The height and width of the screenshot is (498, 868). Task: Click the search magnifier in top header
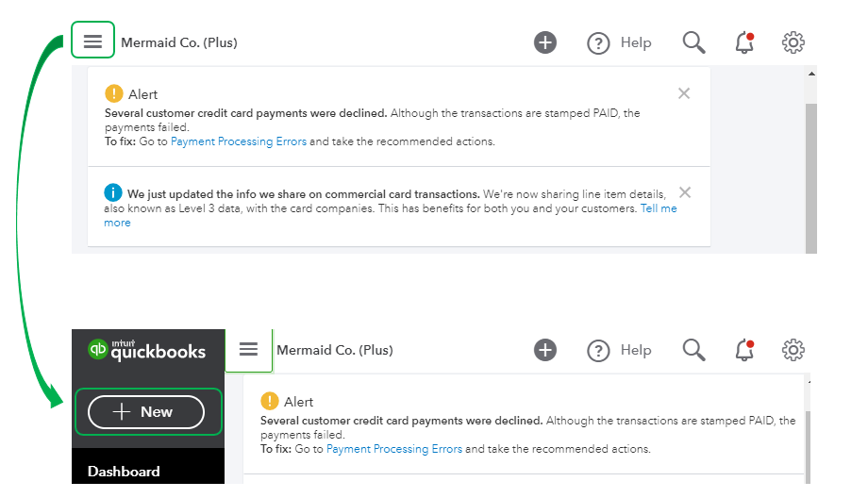tap(693, 42)
